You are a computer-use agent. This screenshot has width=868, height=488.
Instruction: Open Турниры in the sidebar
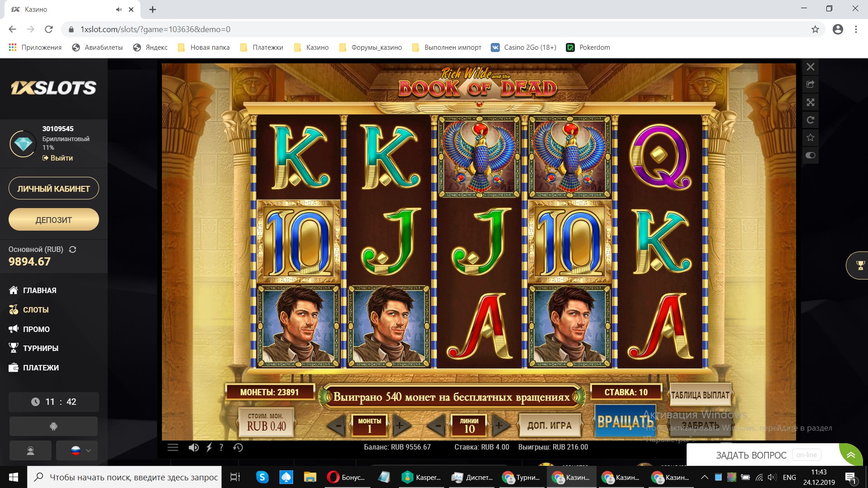click(x=34, y=348)
